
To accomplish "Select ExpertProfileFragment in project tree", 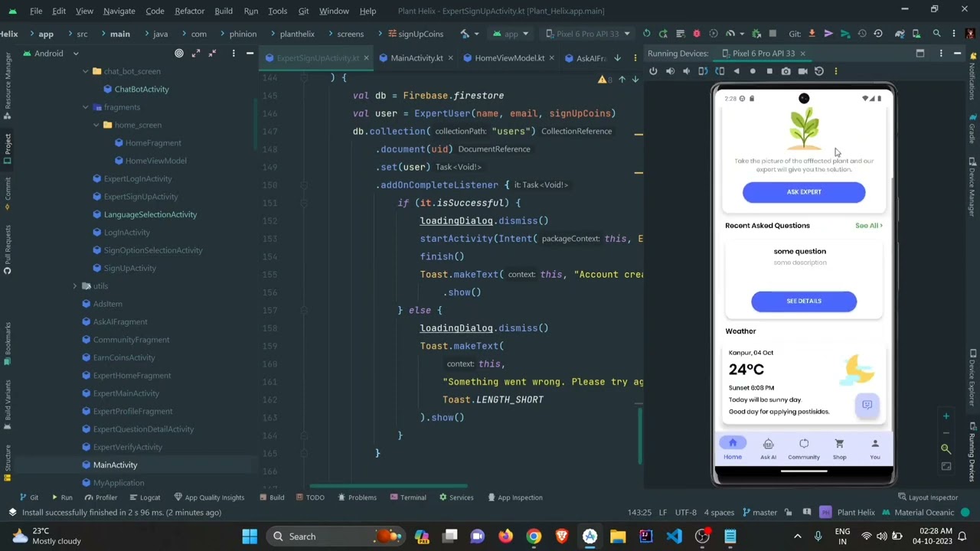I will pos(132,411).
